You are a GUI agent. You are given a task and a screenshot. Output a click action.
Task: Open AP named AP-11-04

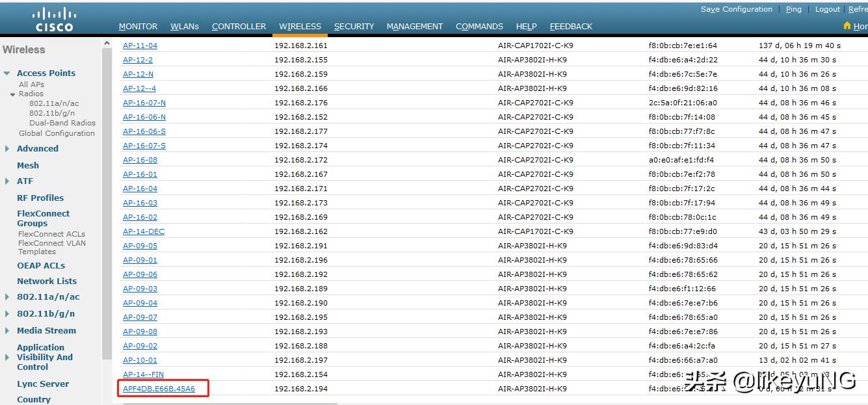click(x=140, y=46)
